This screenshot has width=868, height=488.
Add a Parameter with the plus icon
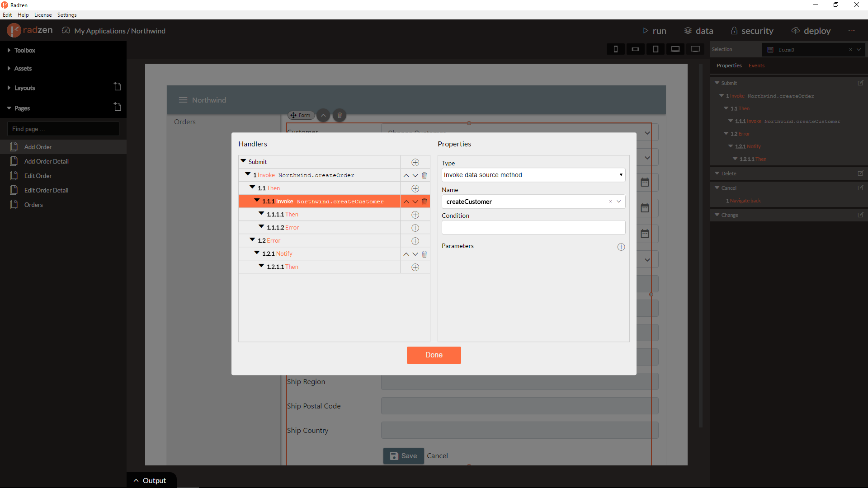click(x=621, y=247)
